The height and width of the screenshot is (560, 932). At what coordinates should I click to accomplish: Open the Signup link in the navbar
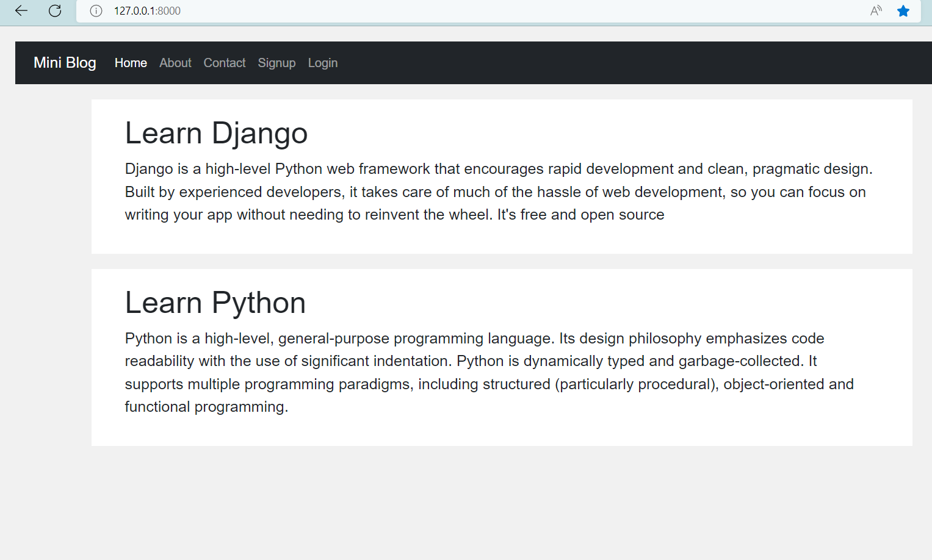(276, 63)
